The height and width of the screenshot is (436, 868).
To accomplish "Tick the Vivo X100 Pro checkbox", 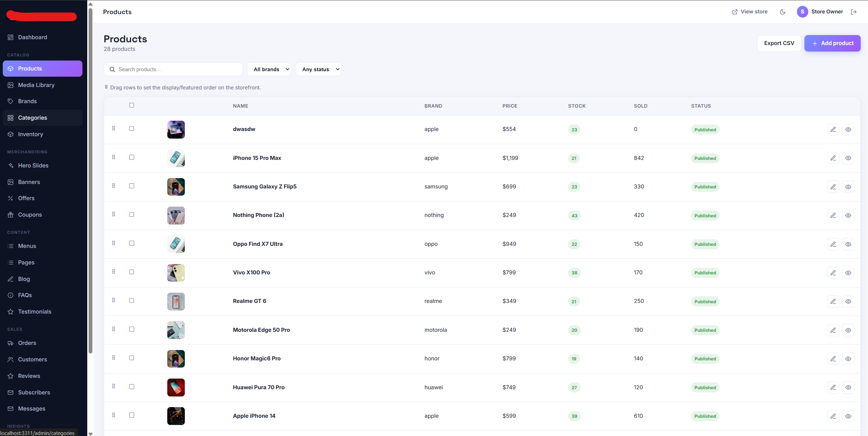I will tap(132, 272).
